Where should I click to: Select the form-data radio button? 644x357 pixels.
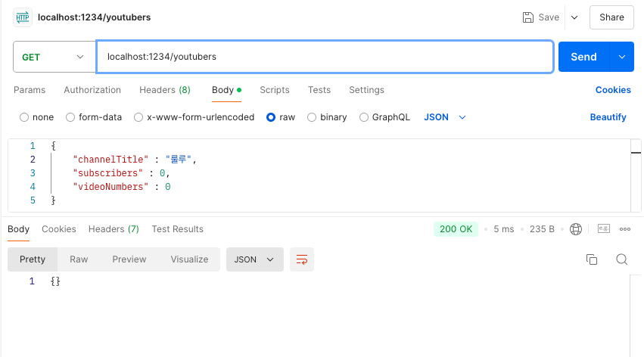point(70,117)
